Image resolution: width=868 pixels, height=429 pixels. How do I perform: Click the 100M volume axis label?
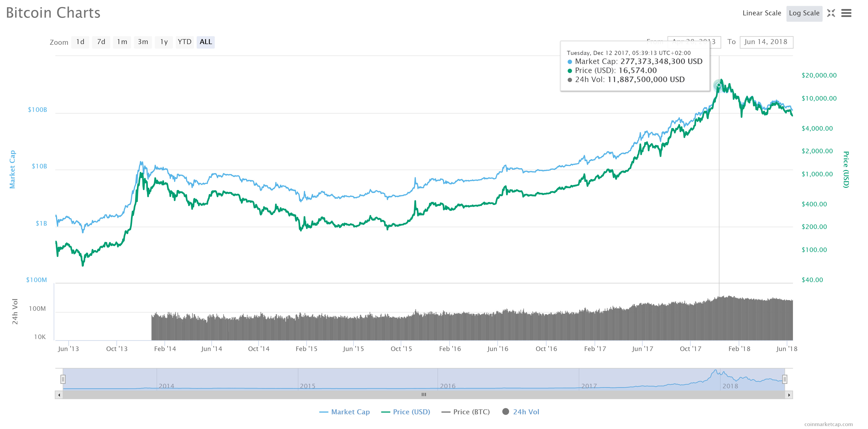[x=37, y=308]
